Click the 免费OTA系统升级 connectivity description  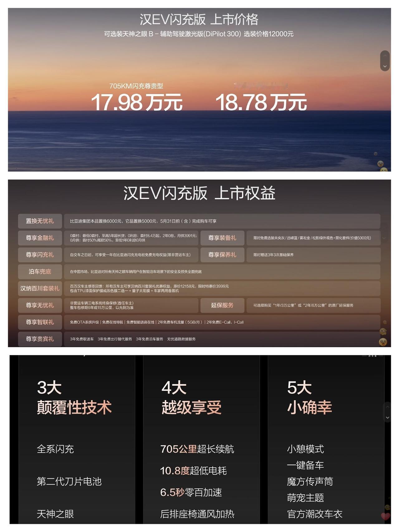[x=157, y=322]
